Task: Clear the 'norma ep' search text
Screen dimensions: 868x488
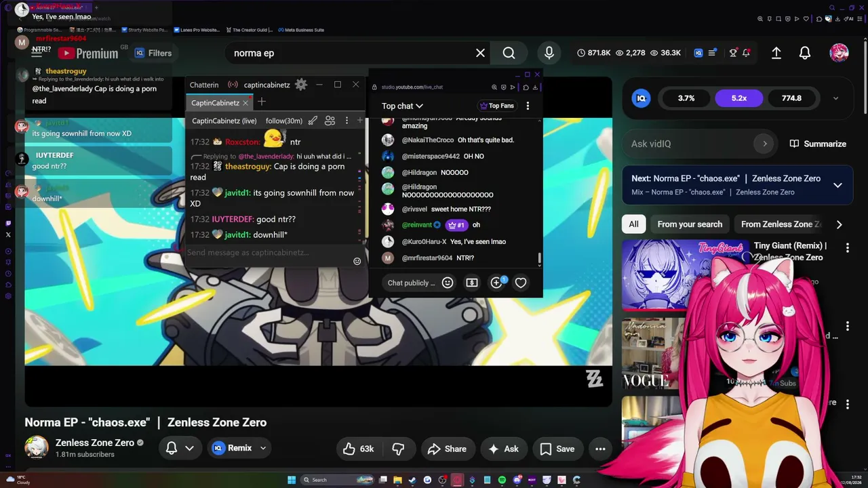Action: coord(480,53)
